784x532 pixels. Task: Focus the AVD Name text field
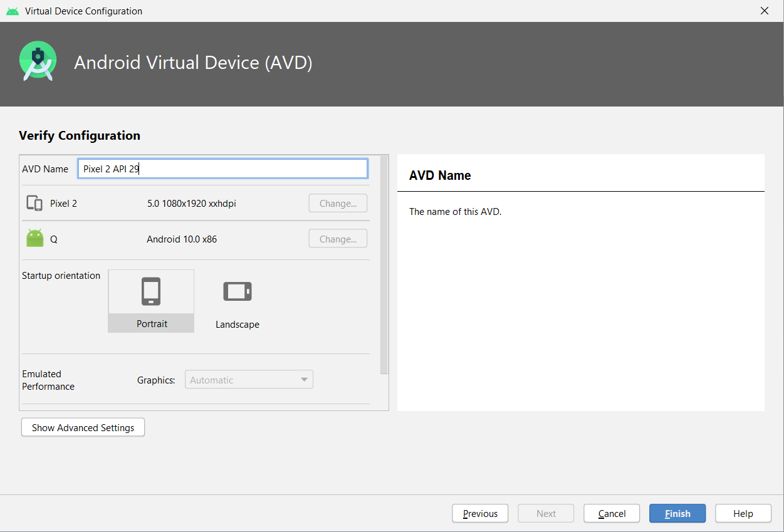(222, 169)
